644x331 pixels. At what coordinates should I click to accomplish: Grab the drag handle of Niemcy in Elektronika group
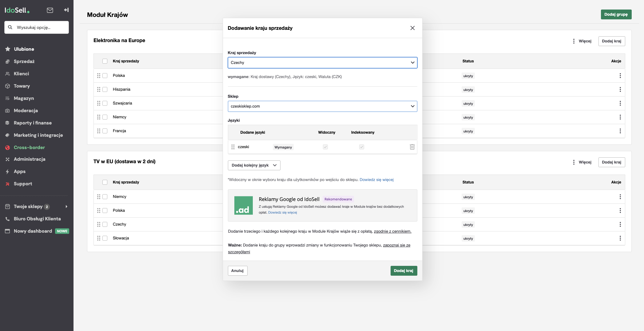99,117
